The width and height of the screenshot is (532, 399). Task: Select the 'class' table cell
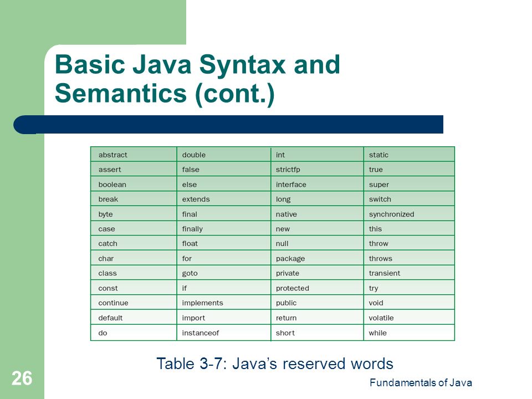point(134,273)
